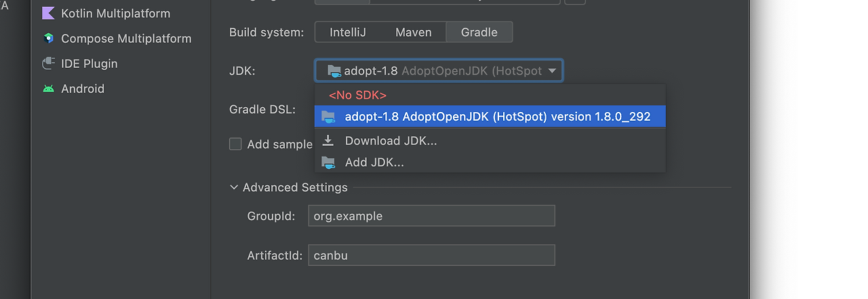Toggle the Add sample code checkbox
The image size is (868, 299).
(x=235, y=144)
